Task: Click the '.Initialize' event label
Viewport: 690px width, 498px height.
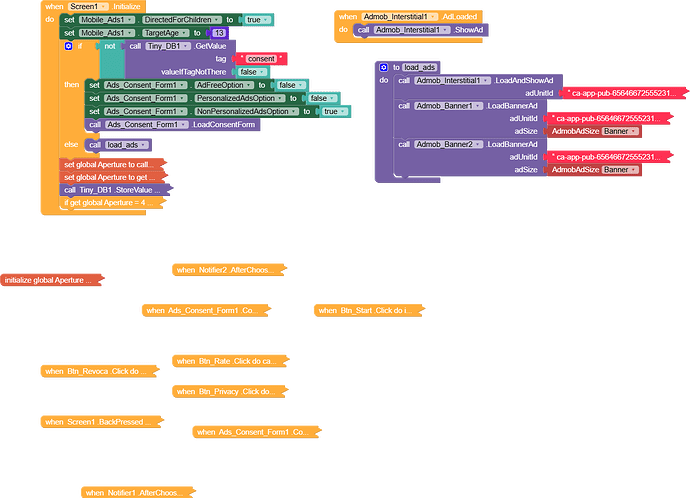Action: pos(126,7)
